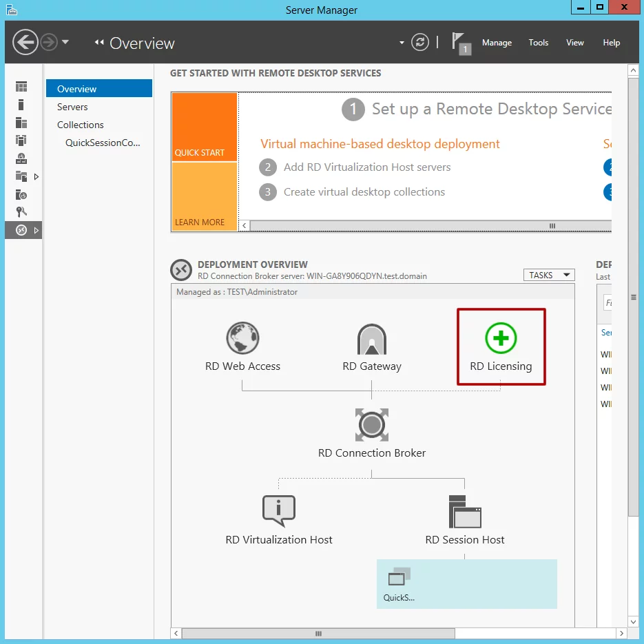Image resolution: width=644 pixels, height=644 pixels.
Task: Select the QuickSessionCo... collection in navigation
Action: 103,143
